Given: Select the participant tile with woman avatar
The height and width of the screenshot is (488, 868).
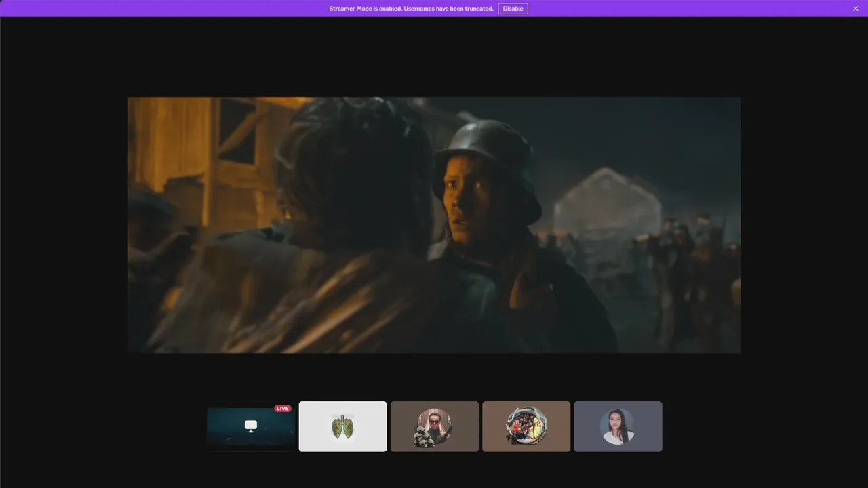Looking at the screenshot, I should pos(618,426).
